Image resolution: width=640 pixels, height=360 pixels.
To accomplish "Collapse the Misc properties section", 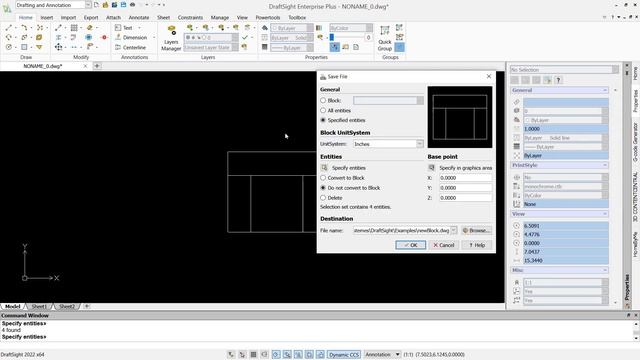I will 604,270.
